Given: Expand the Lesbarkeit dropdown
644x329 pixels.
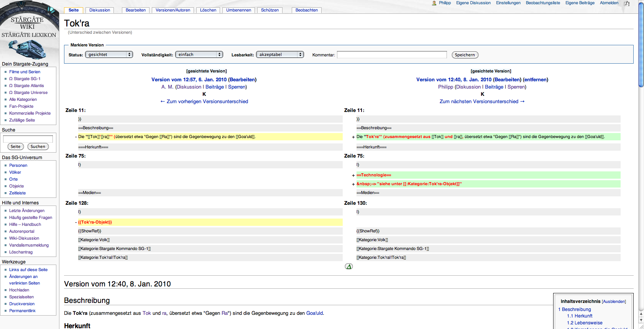Looking at the screenshot, I should [279, 55].
